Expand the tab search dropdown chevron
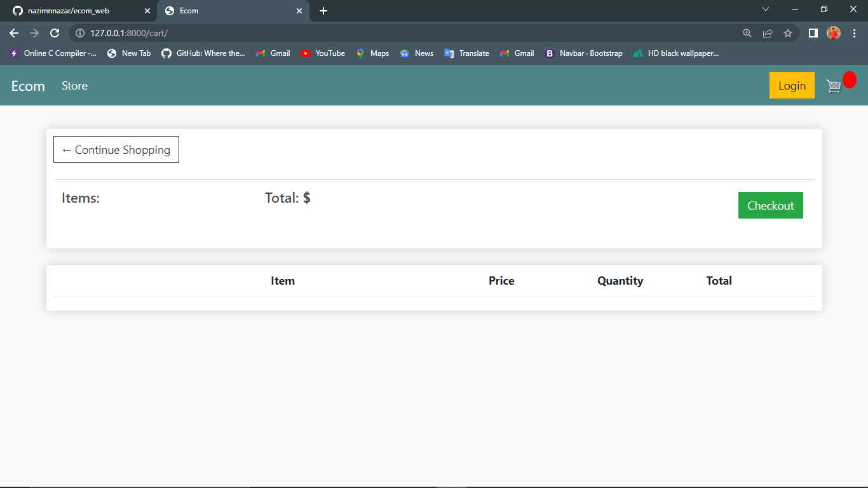The image size is (868, 488). pyautogui.click(x=766, y=9)
